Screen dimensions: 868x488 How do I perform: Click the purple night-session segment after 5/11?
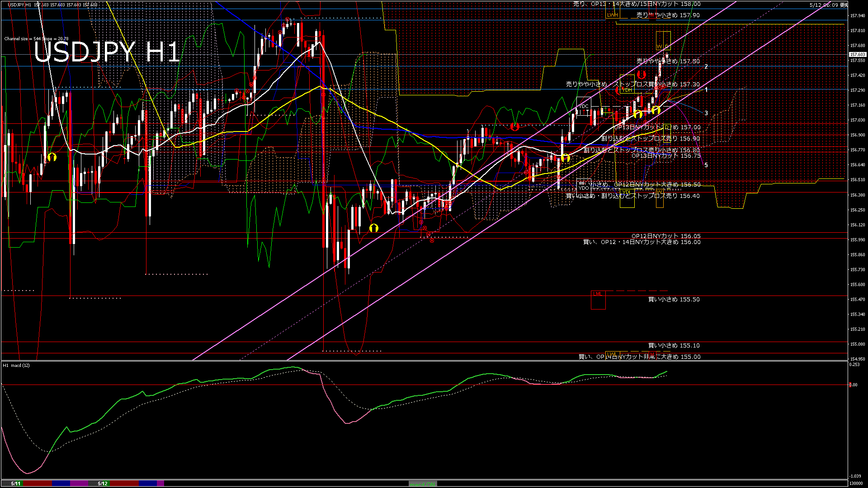tap(79, 483)
